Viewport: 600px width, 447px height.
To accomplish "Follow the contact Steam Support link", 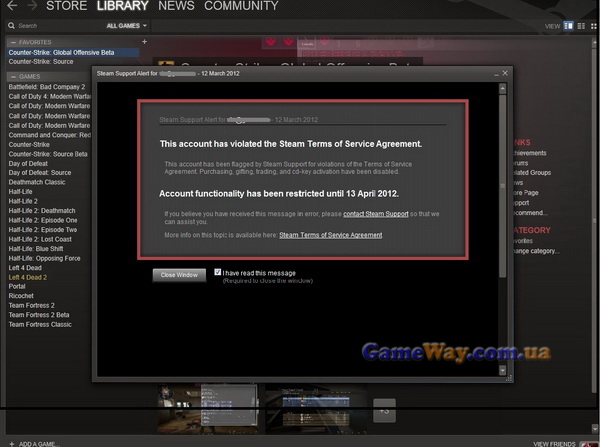I will point(374,214).
